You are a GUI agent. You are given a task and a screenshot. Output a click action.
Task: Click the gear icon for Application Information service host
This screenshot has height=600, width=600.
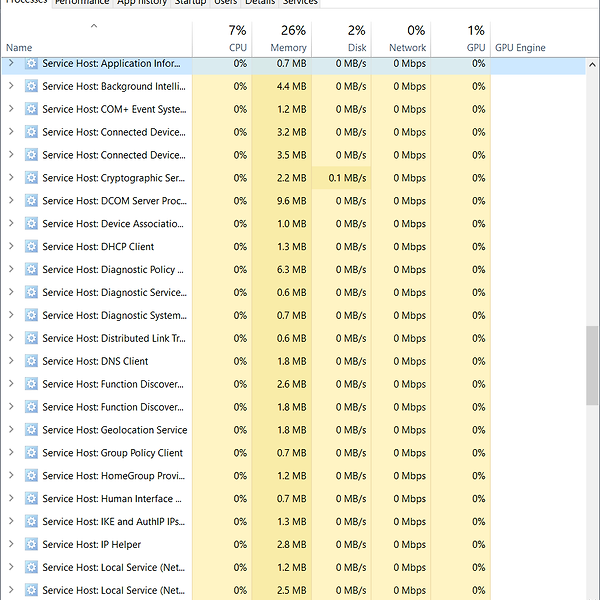pos(31,63)
